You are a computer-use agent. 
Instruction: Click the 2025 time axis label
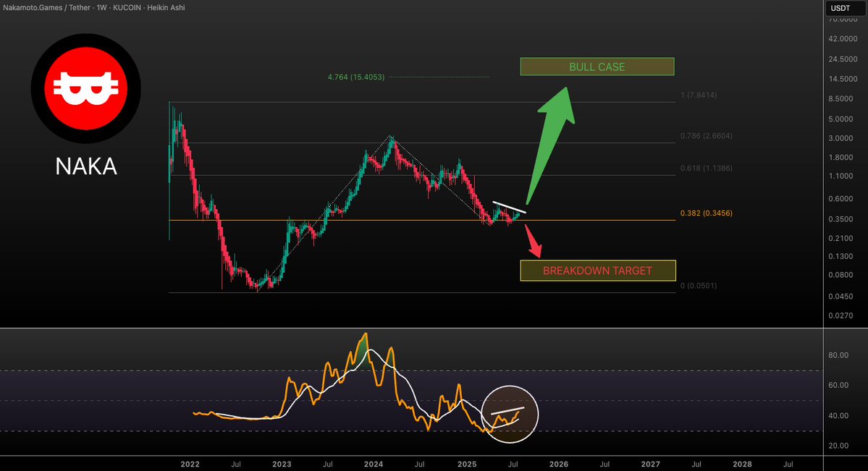[x=467, y=464]
